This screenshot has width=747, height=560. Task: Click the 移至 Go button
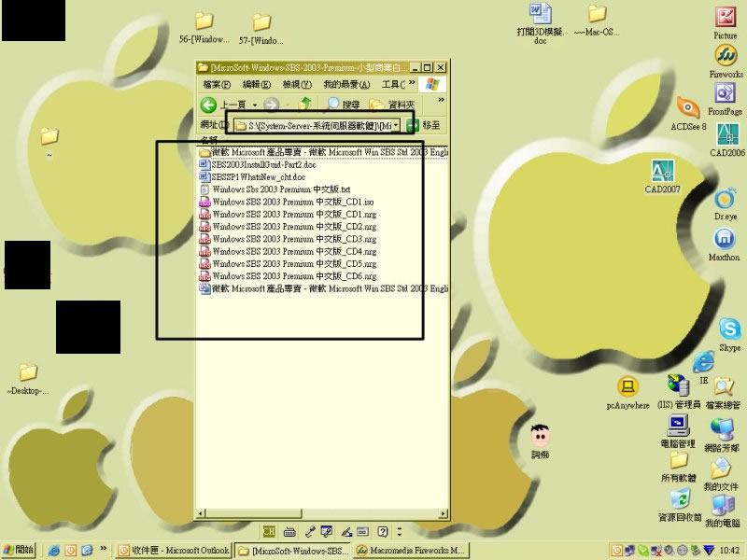(424, 125)
